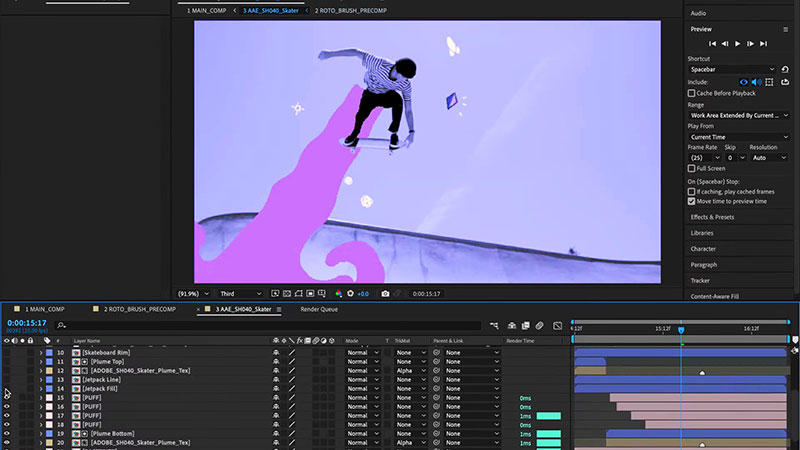The height and width of the screenshot is (450, 800).
Task: Click the blue current time indicator in timeline
Action: click(x=681, y=330)
